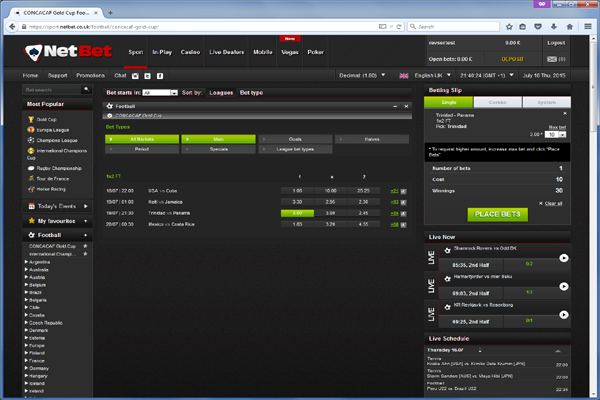
Task: Switch to the In Play tab
Action: [x=162, y=52]
